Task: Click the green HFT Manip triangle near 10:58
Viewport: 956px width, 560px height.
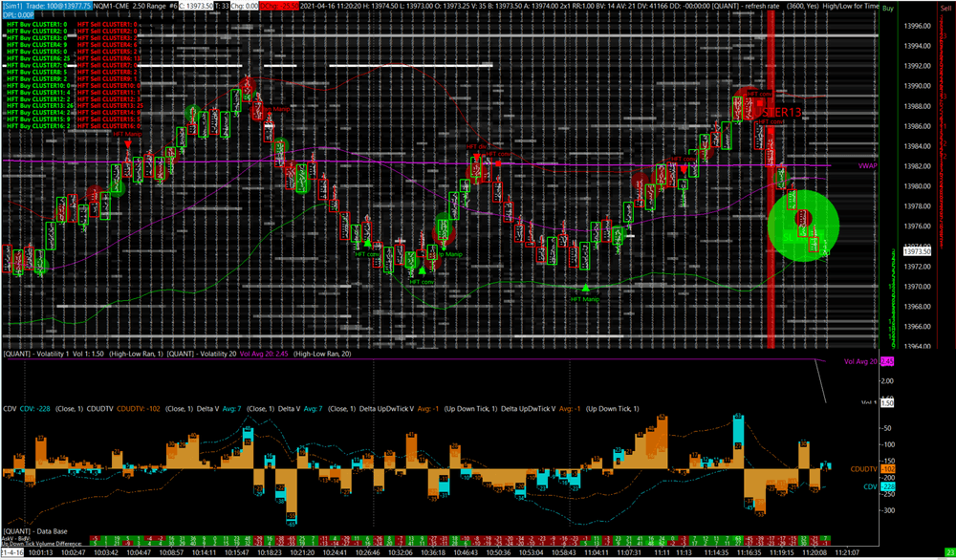Action: (x=585, y=288)
